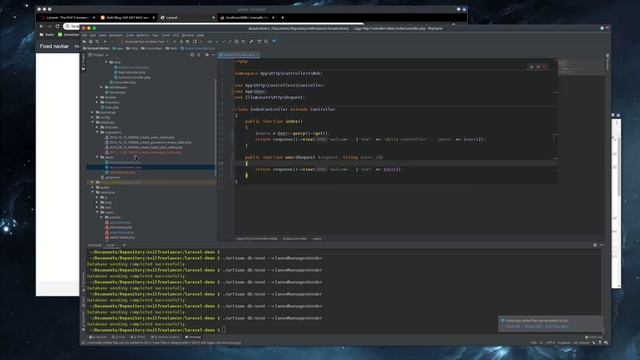Screen dimensions: 640x360
Task: Click View Files link in Git notification
Action: pyautogui.click(x=513, y=326)
